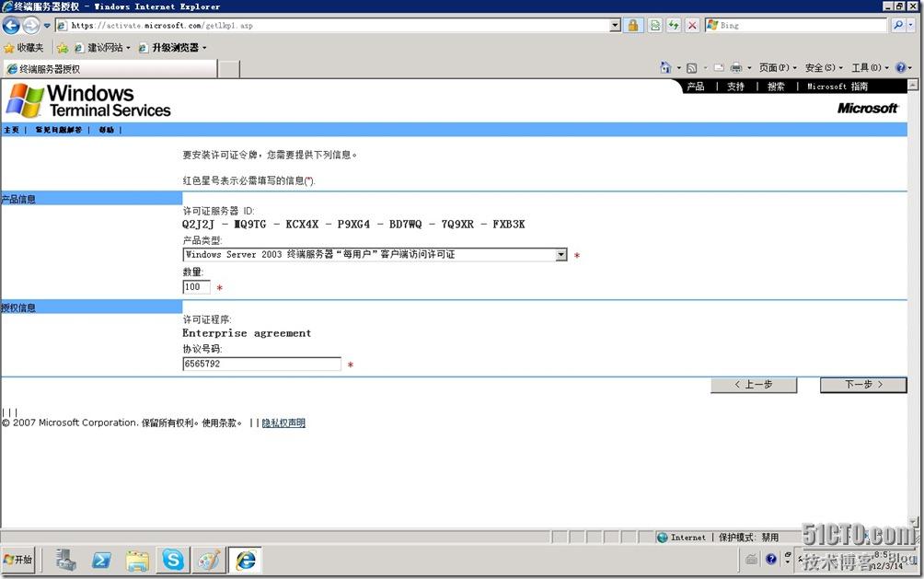Click the 常见问题解答 link in blue bar
The image size is (924, 579).
(x=58, y=130)
